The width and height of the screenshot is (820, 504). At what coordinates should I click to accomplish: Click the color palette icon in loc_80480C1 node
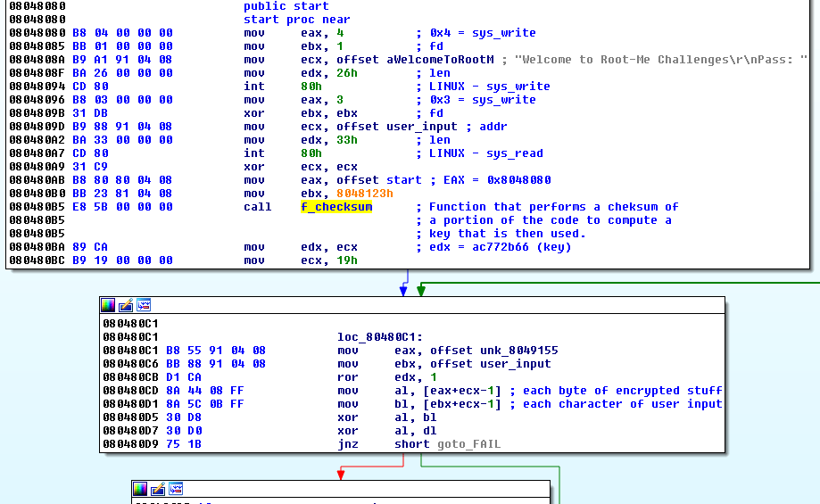108,305
